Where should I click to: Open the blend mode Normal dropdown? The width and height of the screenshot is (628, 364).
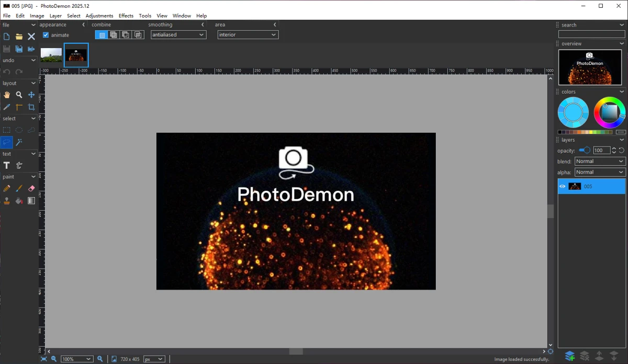point(600,161)
